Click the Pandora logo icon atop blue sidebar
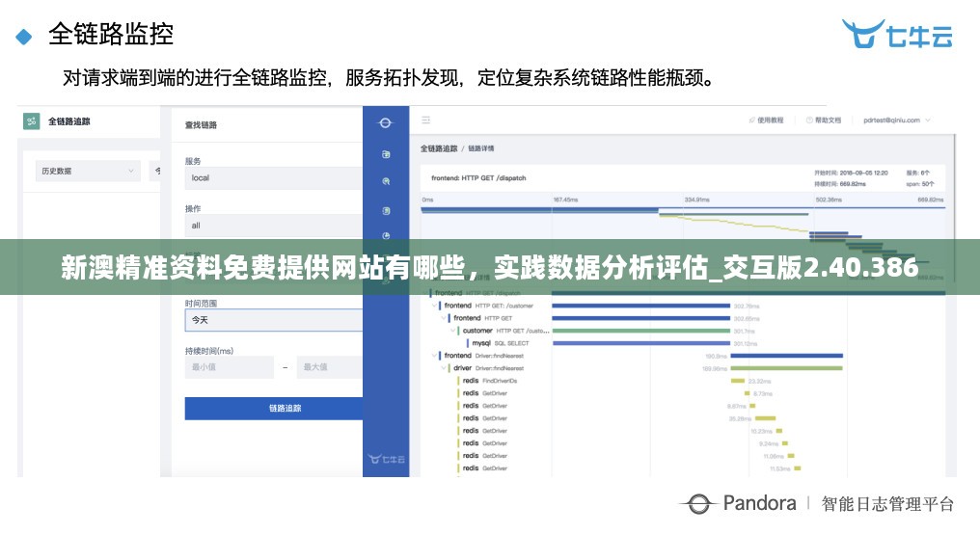The image size is (980, 534). click(x=386, y=123)
